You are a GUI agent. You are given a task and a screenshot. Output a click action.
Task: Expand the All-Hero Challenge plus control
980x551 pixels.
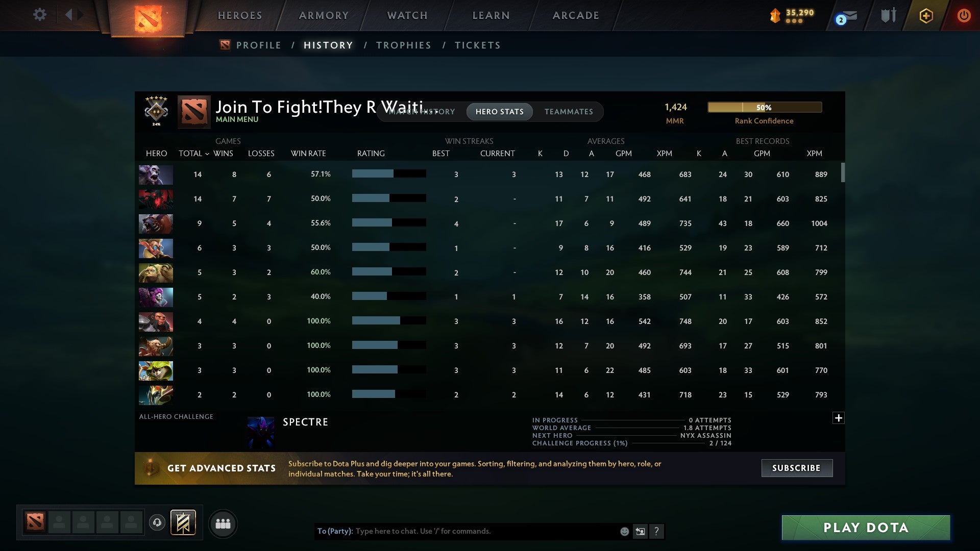(x=839, y=418)
